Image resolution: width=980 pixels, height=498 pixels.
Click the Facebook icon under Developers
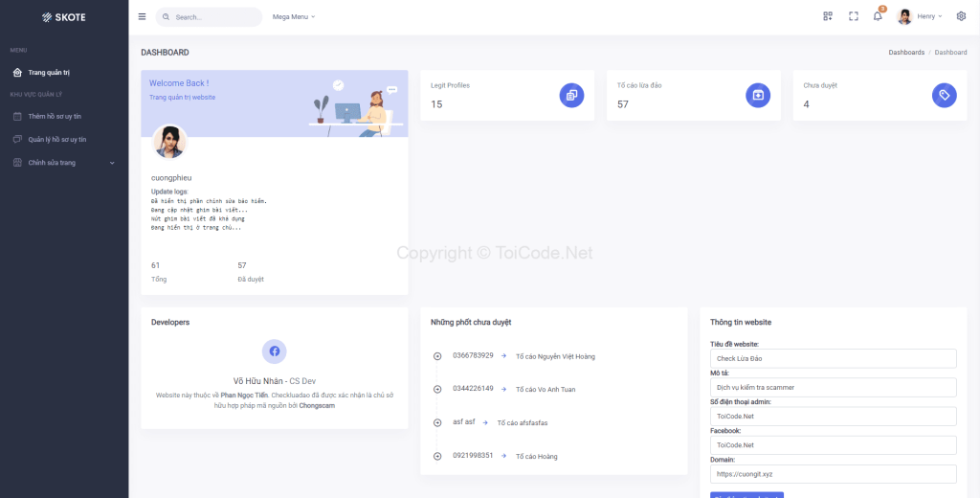point(275,351)
